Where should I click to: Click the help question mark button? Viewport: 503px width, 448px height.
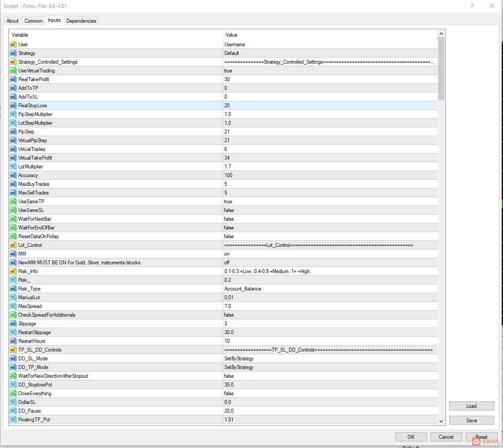point(472,6)
